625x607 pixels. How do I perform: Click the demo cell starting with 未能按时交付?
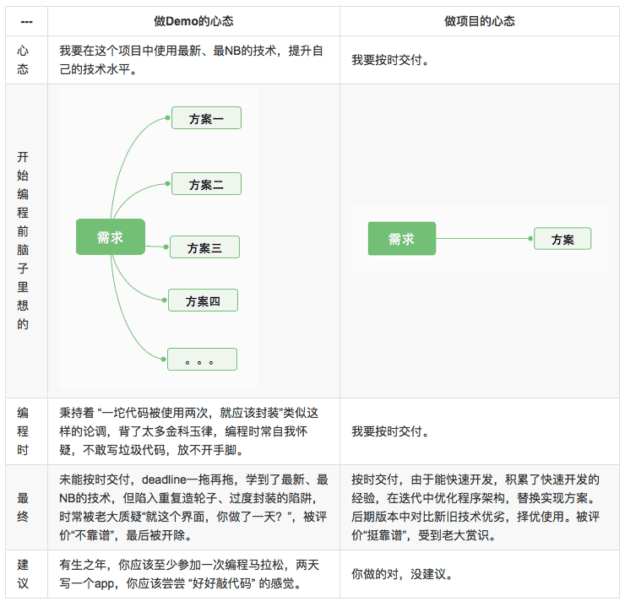click(x=193, y=506)
